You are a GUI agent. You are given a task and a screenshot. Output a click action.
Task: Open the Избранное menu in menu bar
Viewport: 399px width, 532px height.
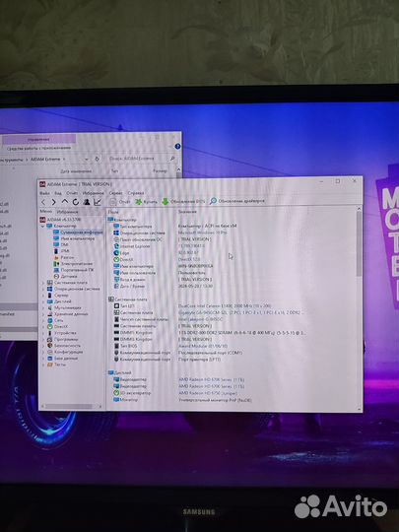click(x=93, y=193)
